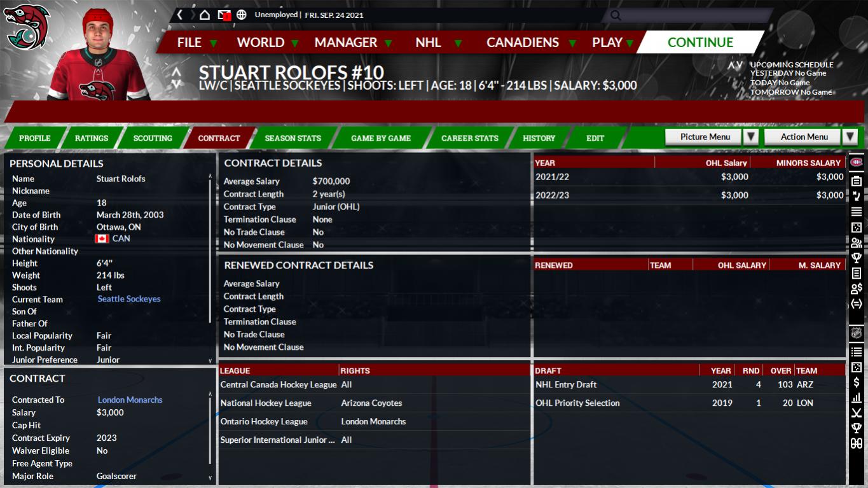Image resolution: width=868 pixels, height=488 pixels.
Task: Click the up/down arrows beside the player name
Action: [x=176, y=77]
